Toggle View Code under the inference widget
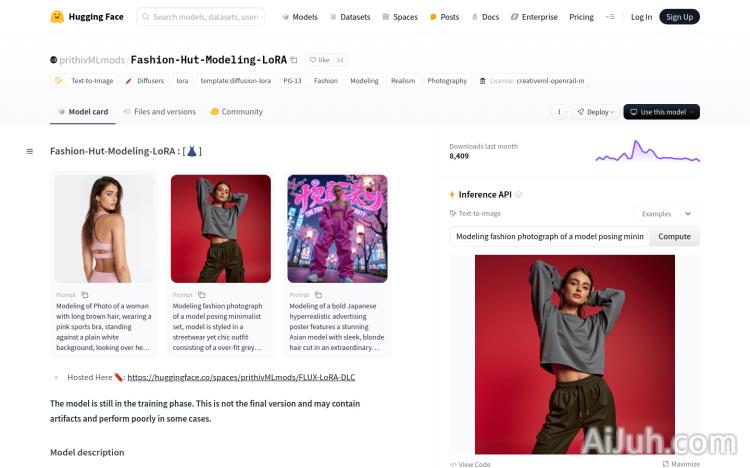 tap(470, 464)
